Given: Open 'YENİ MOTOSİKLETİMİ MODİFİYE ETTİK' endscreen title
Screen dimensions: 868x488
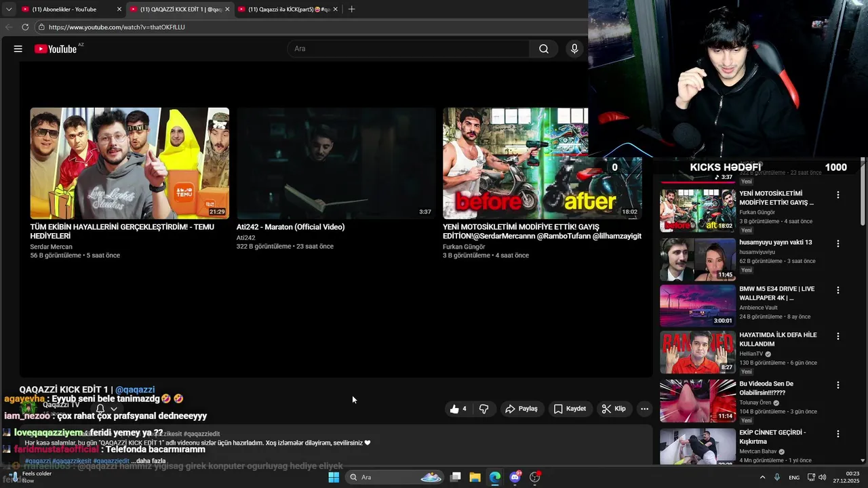Looking at the screenshot, I should click(x=542, y=231).
